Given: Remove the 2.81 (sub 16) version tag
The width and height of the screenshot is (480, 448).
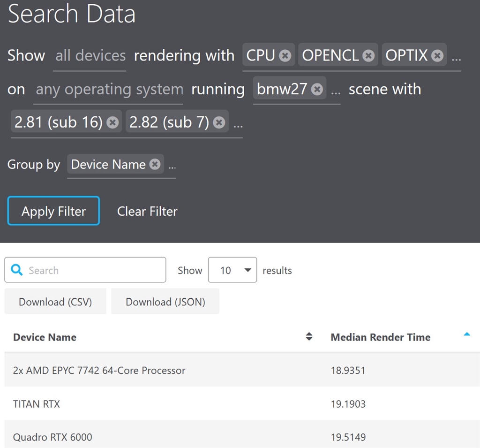Looking at the screenshot, I should pyautogui.click(x=112, y=122).
